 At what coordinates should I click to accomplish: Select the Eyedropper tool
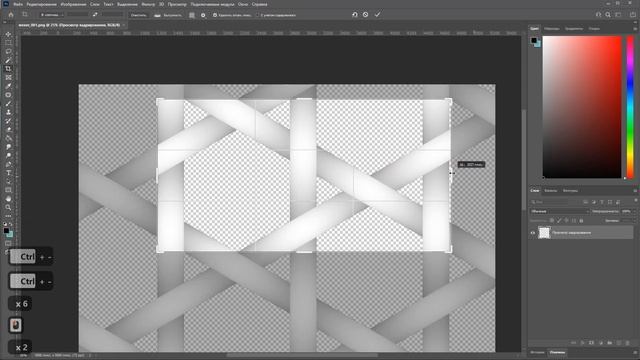(8, 86)
